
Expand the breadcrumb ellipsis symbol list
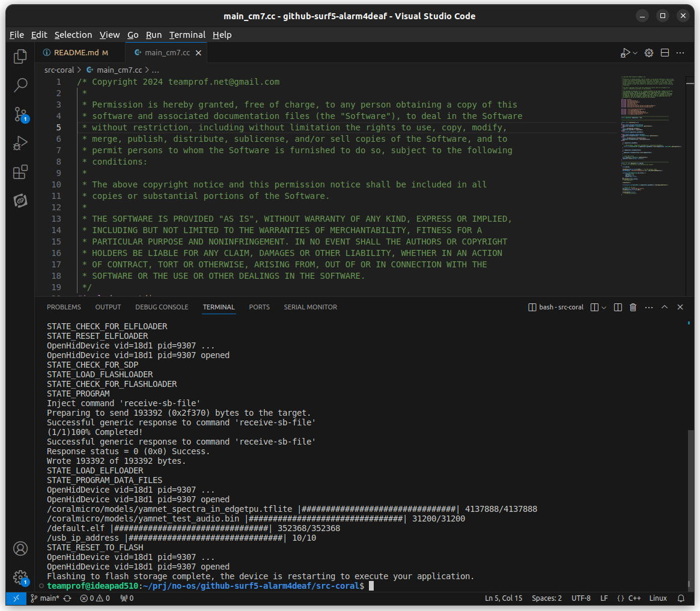point(156,70)
